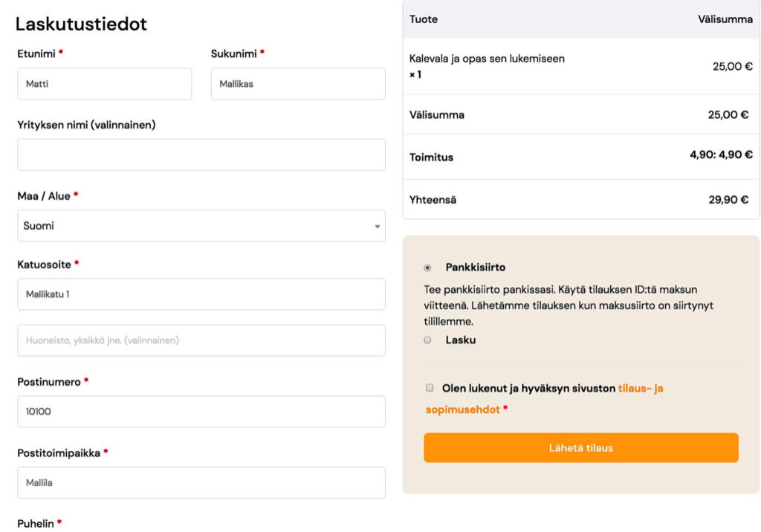Click the Postinumero field with 10100
This screenshot has height=532, width=761.
(x=201, y=411)
